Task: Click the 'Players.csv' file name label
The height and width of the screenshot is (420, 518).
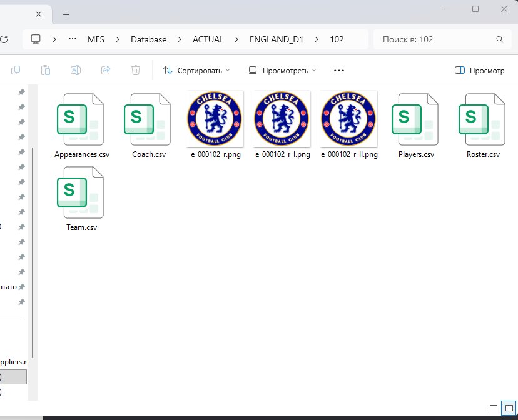Action: click(x=416, y=154)
